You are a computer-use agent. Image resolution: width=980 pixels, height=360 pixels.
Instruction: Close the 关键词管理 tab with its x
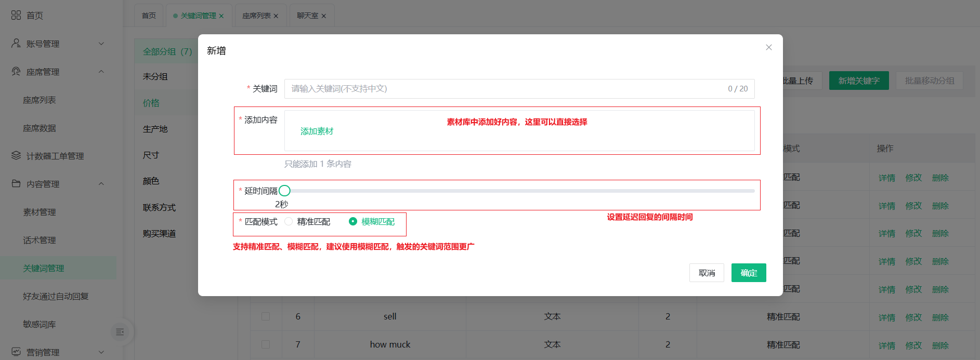tap(221, 16)
